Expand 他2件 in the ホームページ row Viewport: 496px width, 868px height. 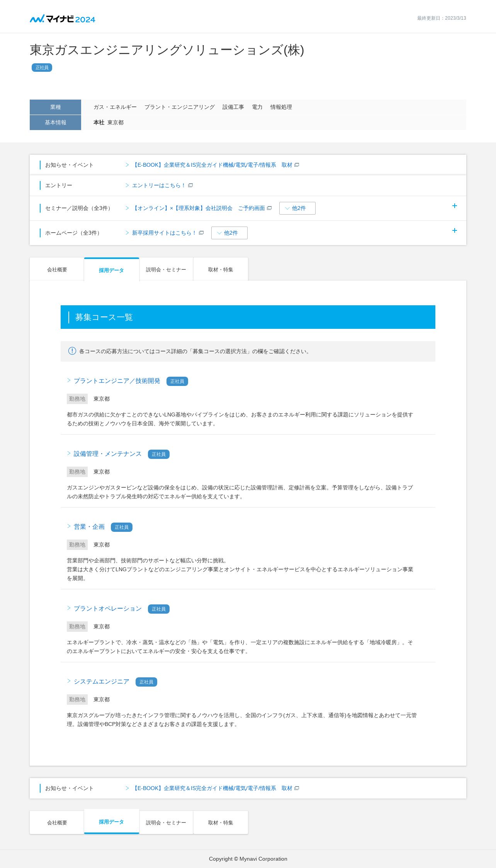click(x=229, y=233)
